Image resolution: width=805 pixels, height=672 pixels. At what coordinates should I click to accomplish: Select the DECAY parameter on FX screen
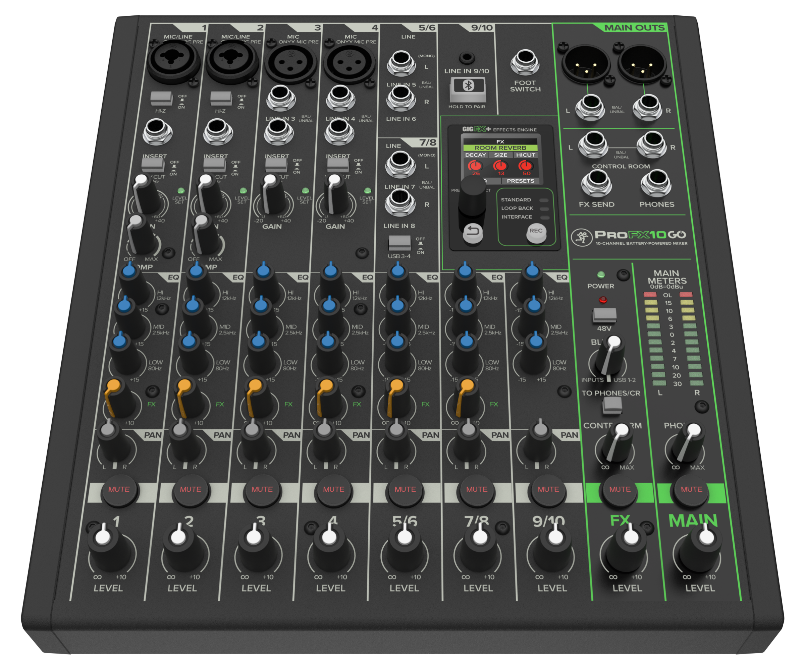475,155
